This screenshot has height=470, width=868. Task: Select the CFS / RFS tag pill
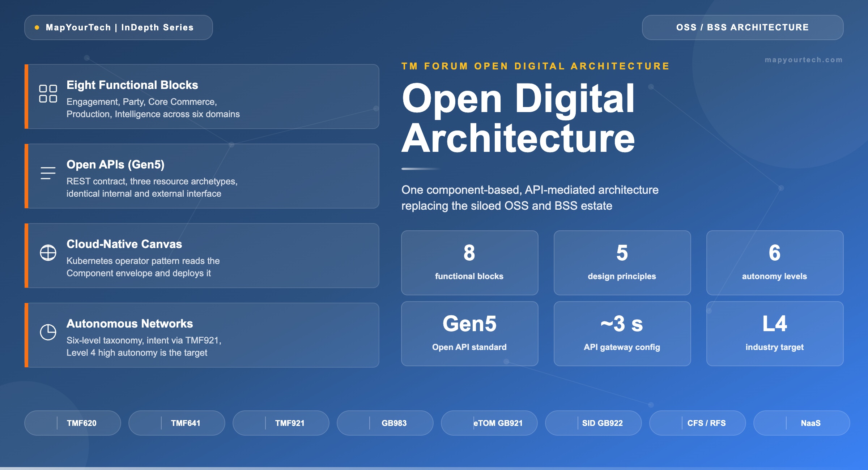(x=698, y=423)
